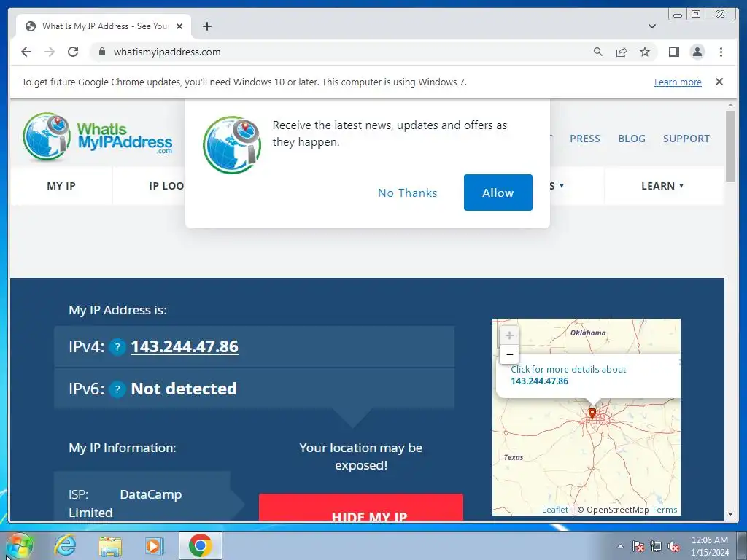The image size is (747, 560).
Task: Click the WhatIsMyIPAddress logo
Action: [x=98, y=136]
